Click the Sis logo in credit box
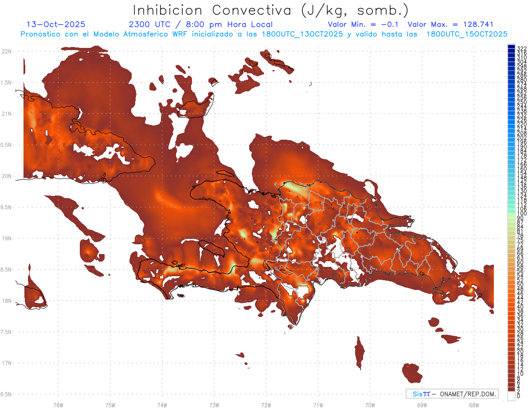This screenshot has width=532, height=411. coord(421,394)
